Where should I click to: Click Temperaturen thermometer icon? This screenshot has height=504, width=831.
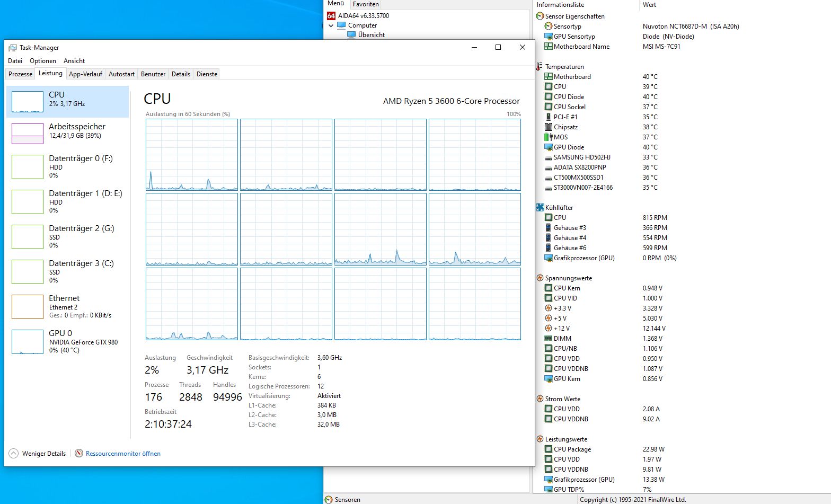(x=540, y=67)
